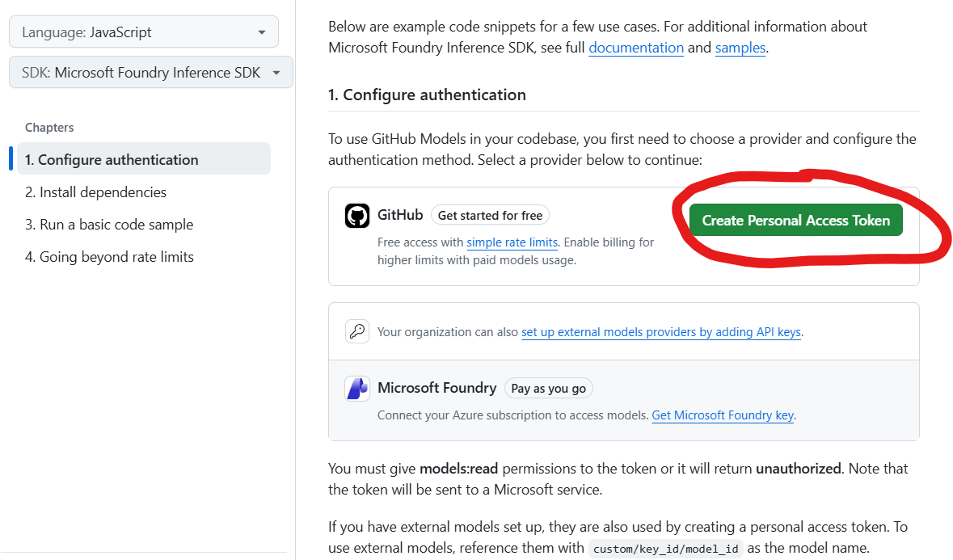Click the custom/key_id/model_id code snippet

[665, 549]
